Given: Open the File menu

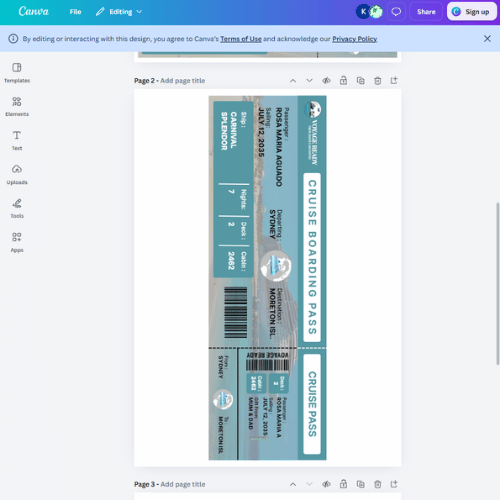Looking at the screenshot, I should click(75, 12).
